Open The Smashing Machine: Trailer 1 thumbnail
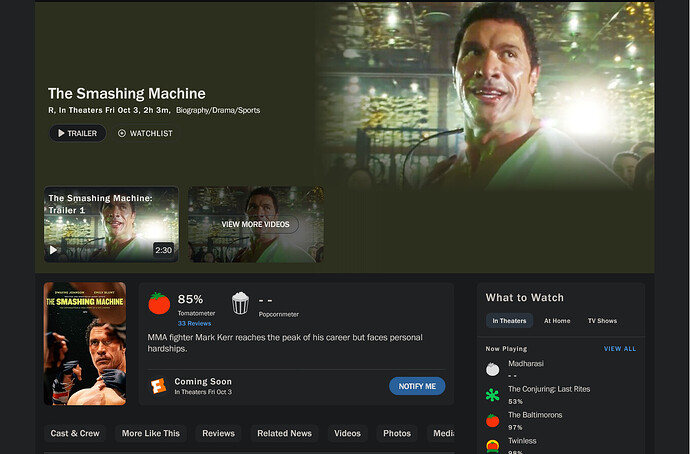 (x=111, y=224)
